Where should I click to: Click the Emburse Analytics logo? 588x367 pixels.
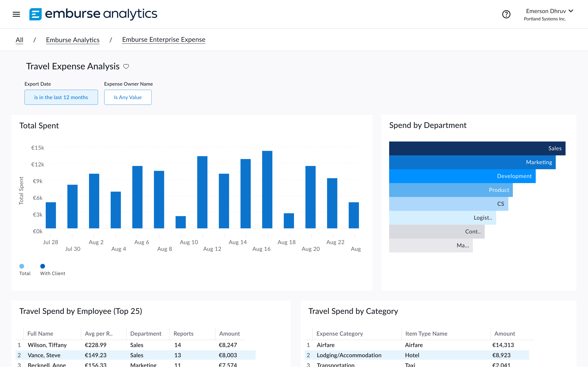tap(93, 14)
